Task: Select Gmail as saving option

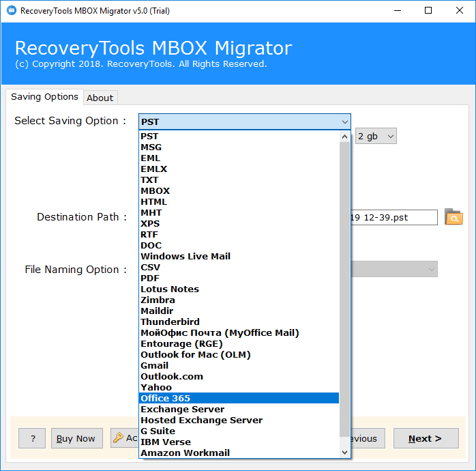Action: click(x=239, y=366)
